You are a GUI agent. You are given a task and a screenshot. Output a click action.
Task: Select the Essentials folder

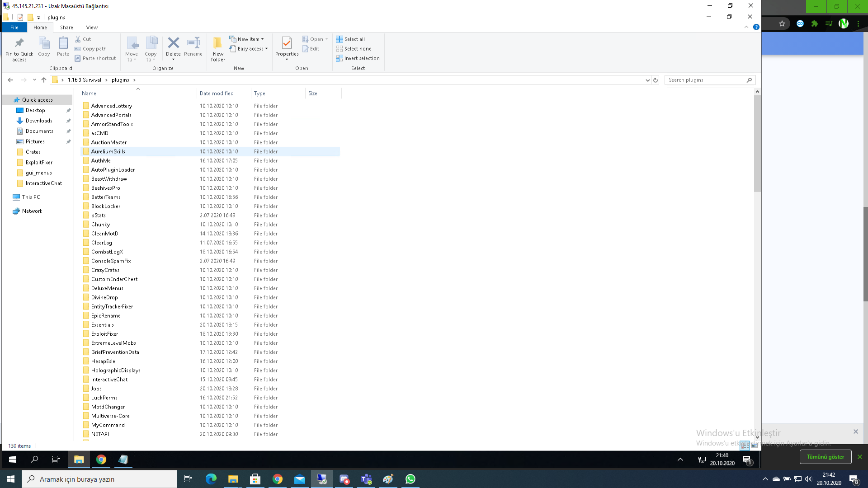coord(210,325)
